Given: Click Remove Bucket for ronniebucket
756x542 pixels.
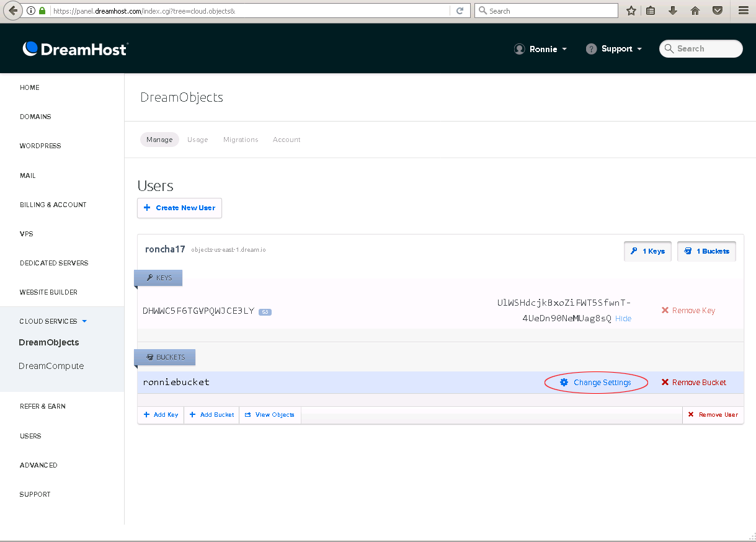Looking at the screenshot, I should tap(694, 383).
